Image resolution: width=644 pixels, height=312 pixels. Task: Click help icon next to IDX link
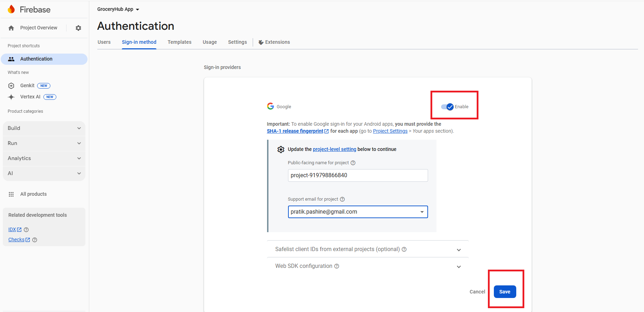click(26, 230)
